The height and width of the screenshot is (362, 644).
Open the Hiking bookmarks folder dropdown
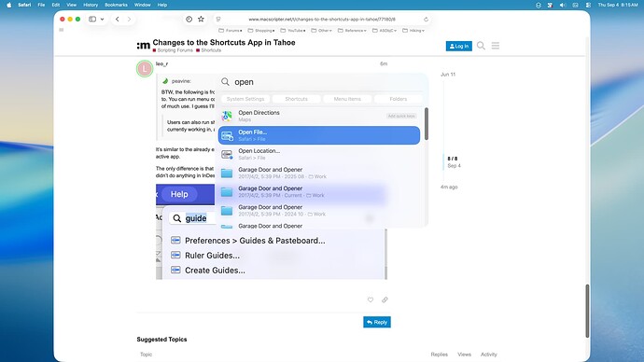pyautogui.click(x=413, y=31)
